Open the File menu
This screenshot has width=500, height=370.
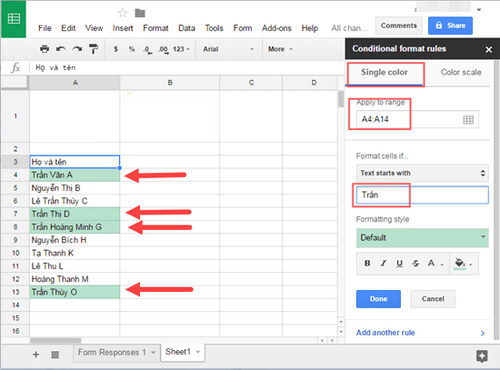pyautogui.click(x=45, y=28)
